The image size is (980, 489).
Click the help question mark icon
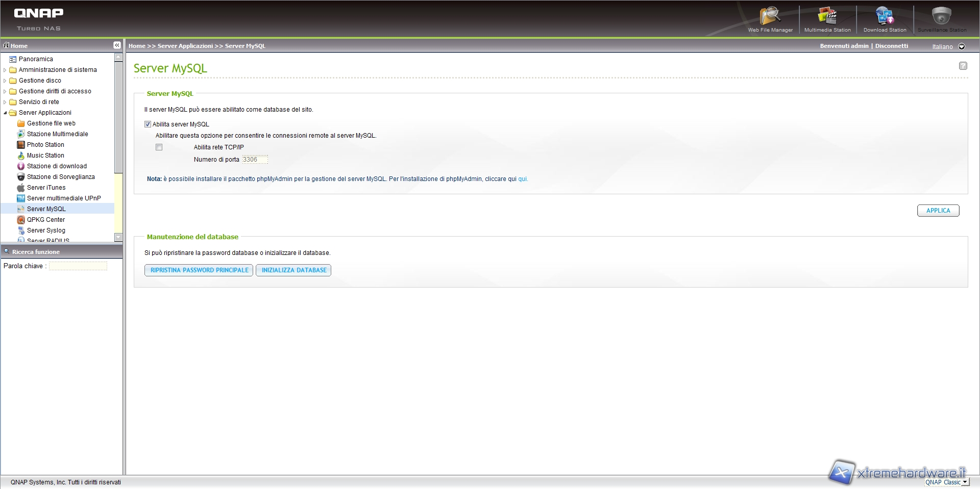pyautogui.click(x=963, y=66)
